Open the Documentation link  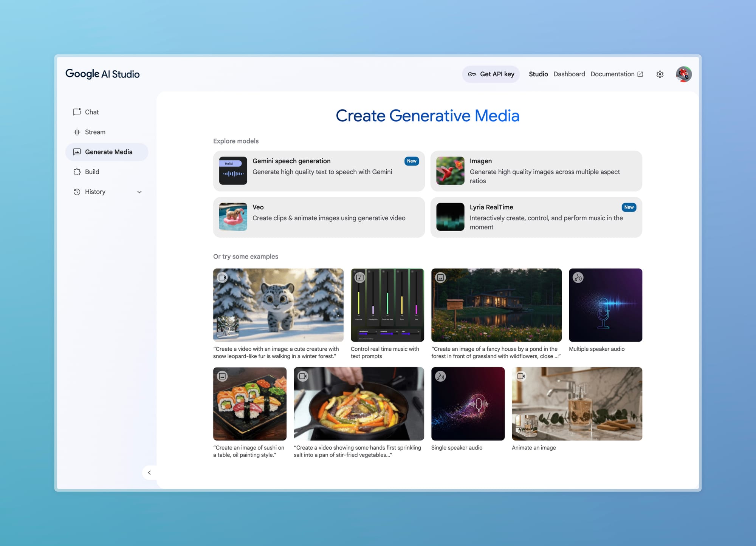(x=613, y=74)
